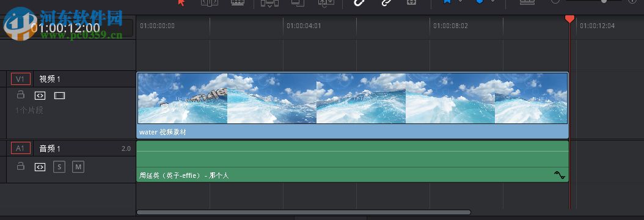The image size is (644, 220).
Task: Toggle the lock on video track V1
Action: 20,95
